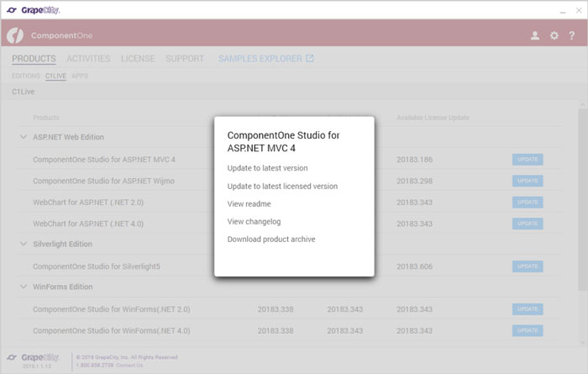Click the scrollbar up arrow

pos(582,105)
